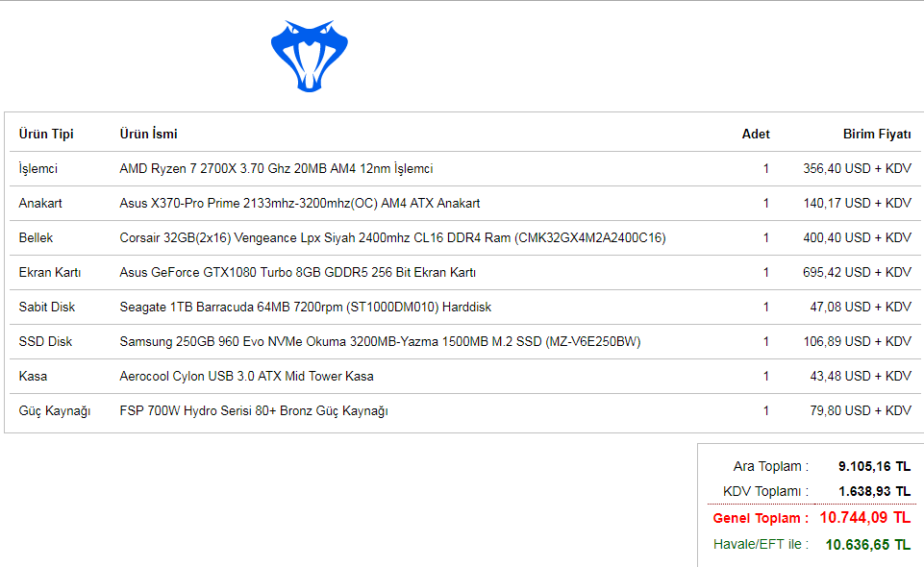Click the red 'Genel Toplam :' label
This screenshot has width=924, height=567.
(761, 518)
